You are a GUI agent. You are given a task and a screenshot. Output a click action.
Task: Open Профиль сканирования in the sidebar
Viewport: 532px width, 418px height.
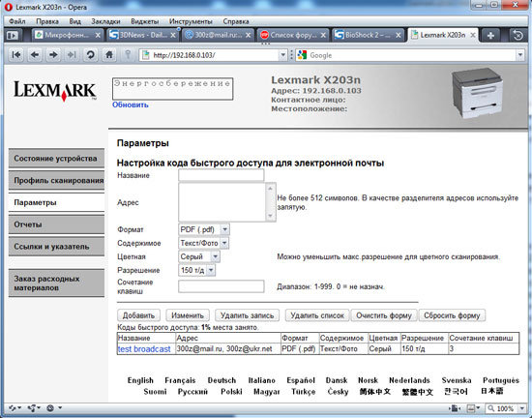pos(56,180)
